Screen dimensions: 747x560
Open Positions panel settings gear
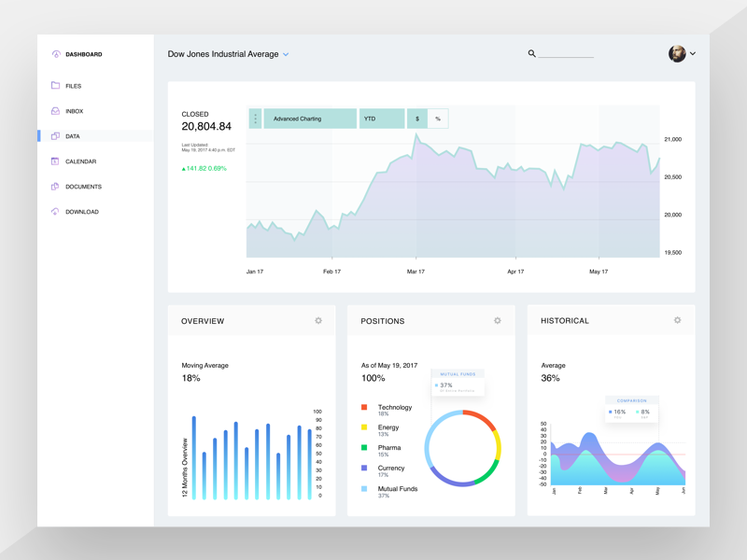498,321
